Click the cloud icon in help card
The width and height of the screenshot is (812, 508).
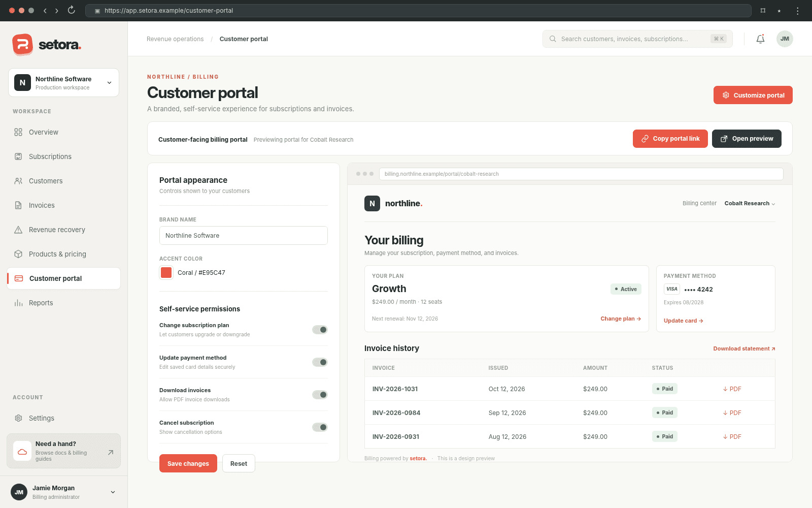click(22, 451)
